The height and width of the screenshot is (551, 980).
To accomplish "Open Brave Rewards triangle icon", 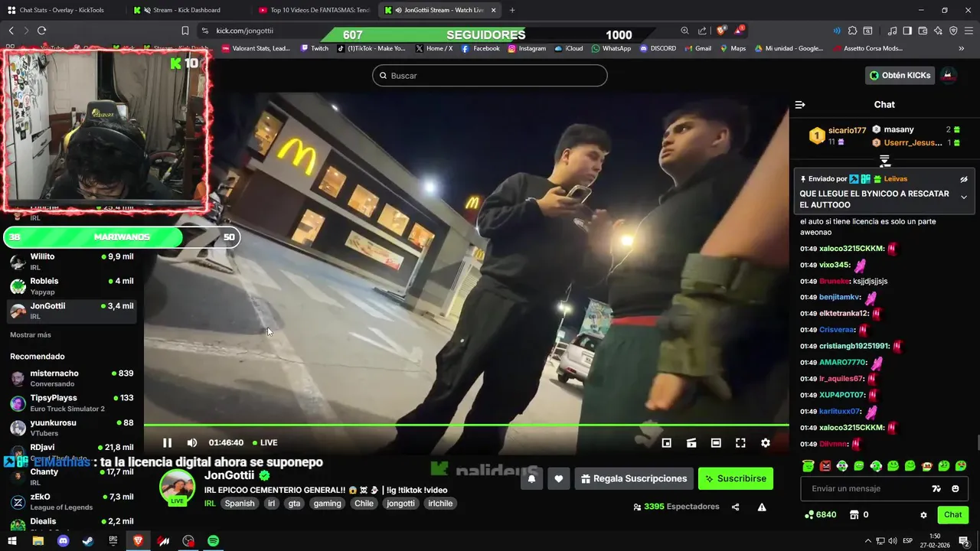I will (x=739, y=31).
